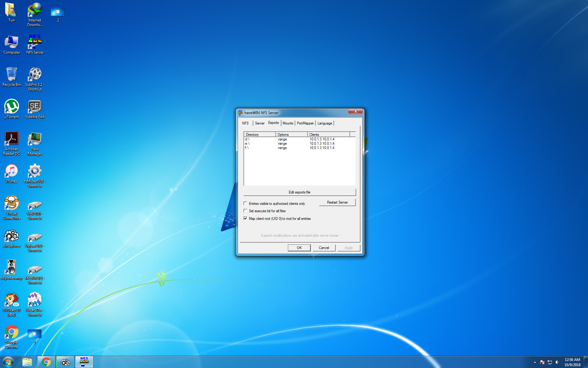Open Virtual CloneDrive shortcut
The image size is (588, 368).
[x=11, y=208]
